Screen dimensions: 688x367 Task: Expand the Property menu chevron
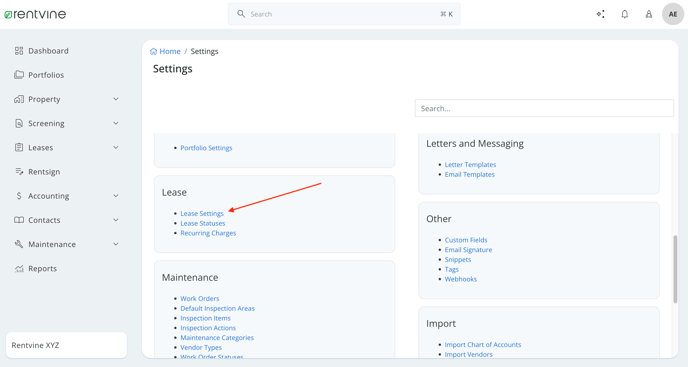(x=116, y=99)
